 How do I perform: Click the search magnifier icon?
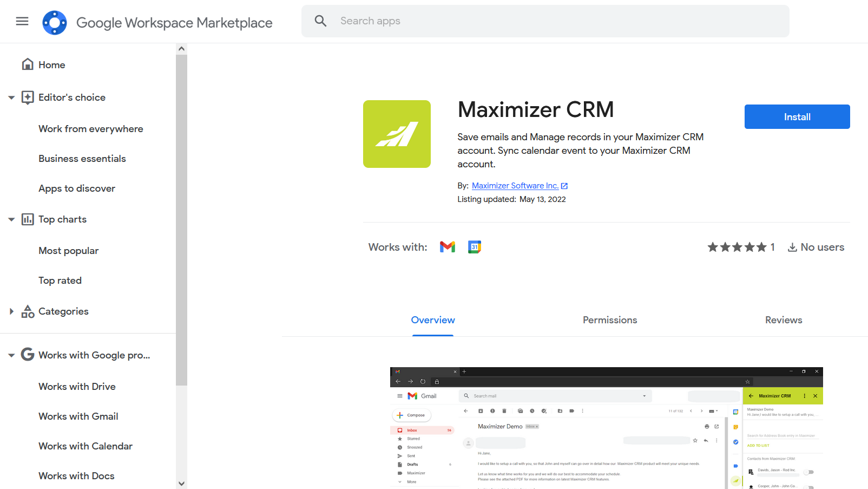(321, 21)
